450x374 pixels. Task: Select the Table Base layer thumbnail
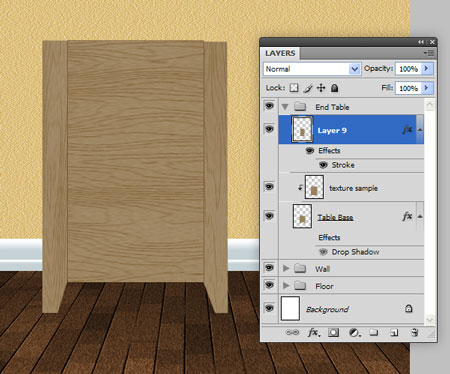coord(302,216)
